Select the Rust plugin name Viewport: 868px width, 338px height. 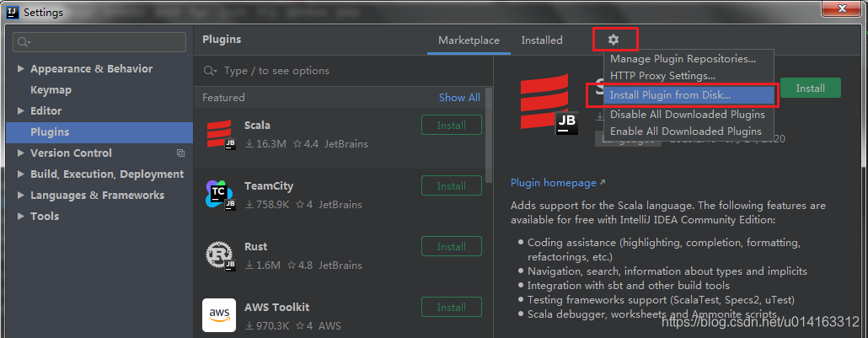click(255, 247)
